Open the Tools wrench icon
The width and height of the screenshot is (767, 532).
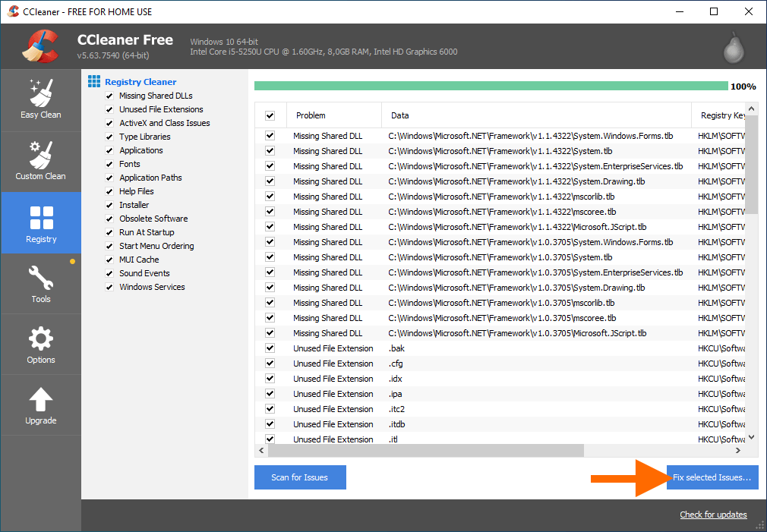[40, 279]
